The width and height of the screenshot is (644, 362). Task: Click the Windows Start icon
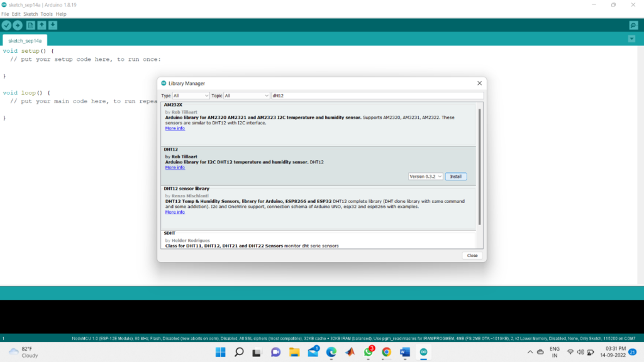click(221, 352)
